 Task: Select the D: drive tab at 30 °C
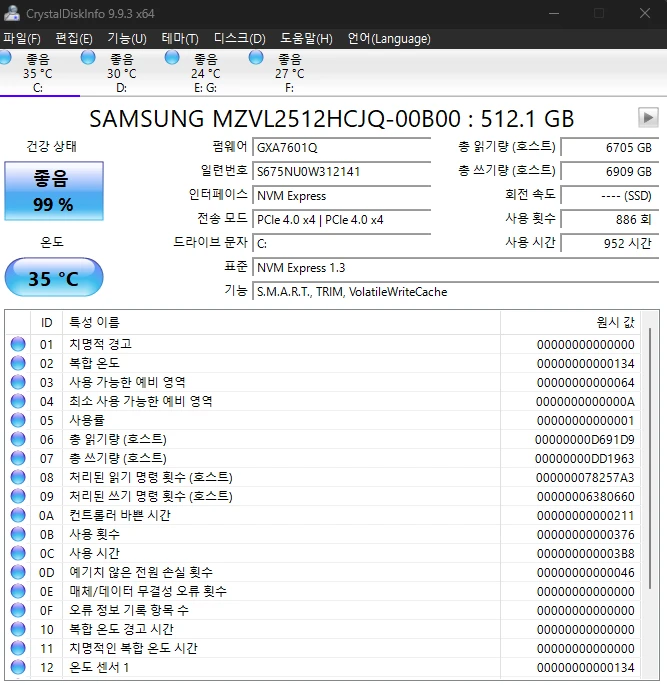pos(121,73)
